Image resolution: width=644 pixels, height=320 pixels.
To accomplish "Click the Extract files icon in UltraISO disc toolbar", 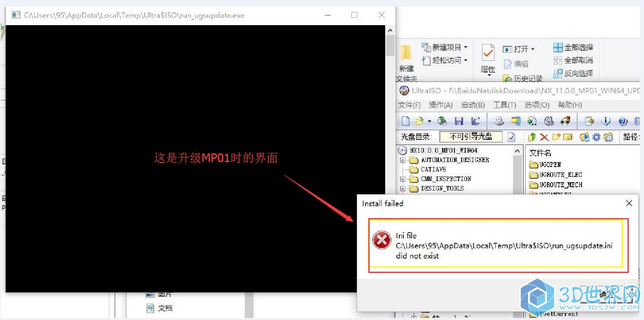I will tap(584, 137).
